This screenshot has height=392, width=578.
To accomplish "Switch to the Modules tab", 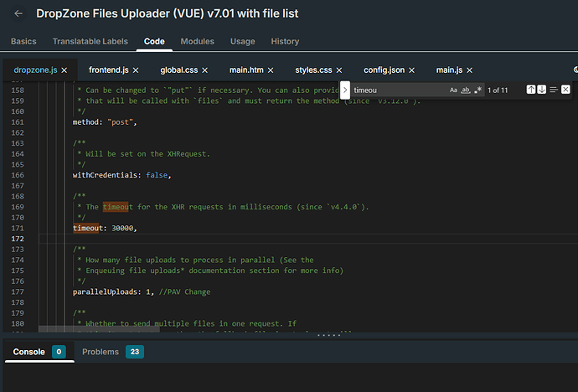I will click(197, 41).
